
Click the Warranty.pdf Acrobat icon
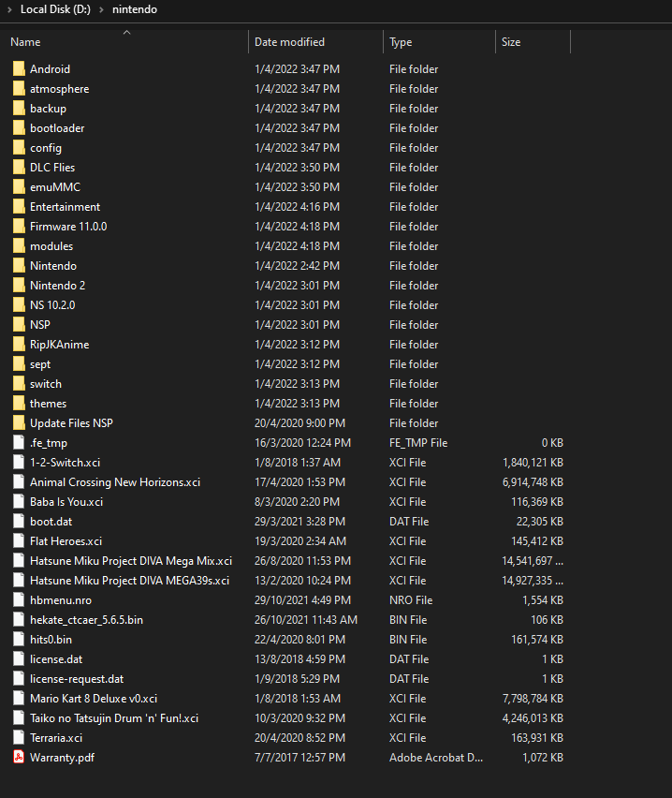pyautogui.click(x=19, y=758)
